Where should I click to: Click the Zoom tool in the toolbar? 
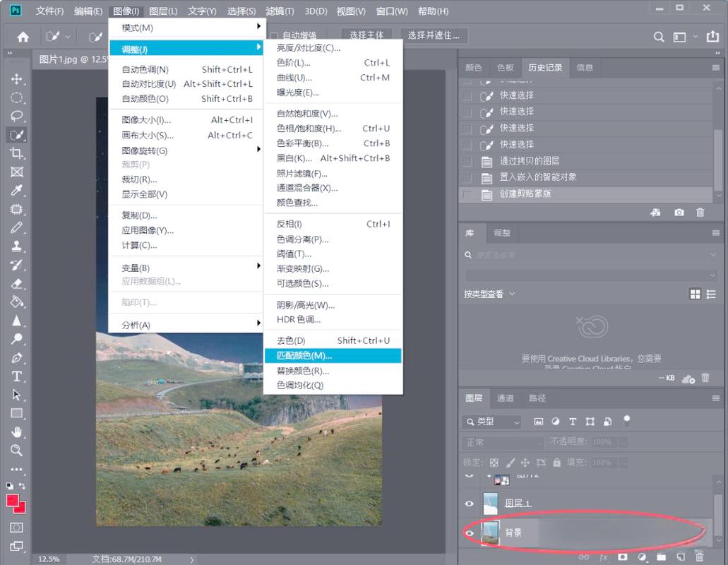(x=17, y=450)
